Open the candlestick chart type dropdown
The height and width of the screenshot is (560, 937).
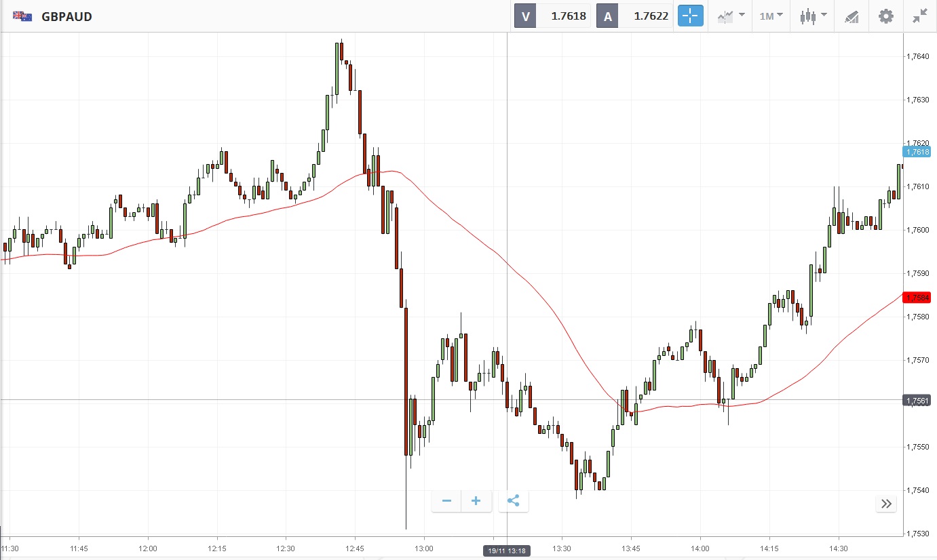pyautogui.click(x=813, y=16)
